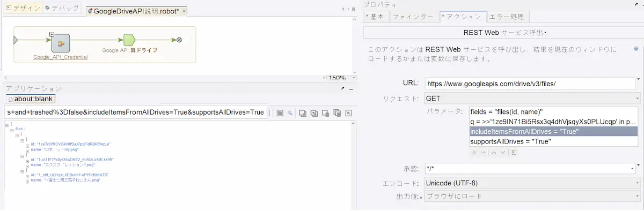Open the Google_API_Credential link label

click(61, 57)
